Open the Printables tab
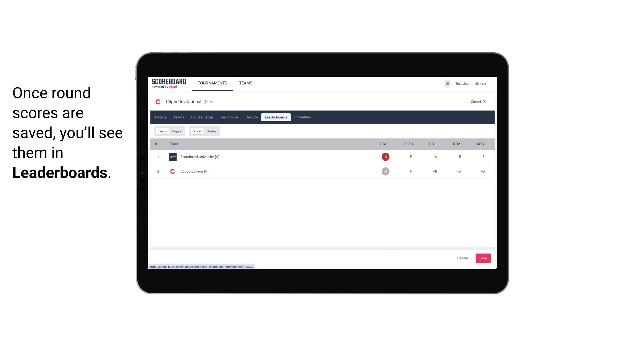 [303, 117]
